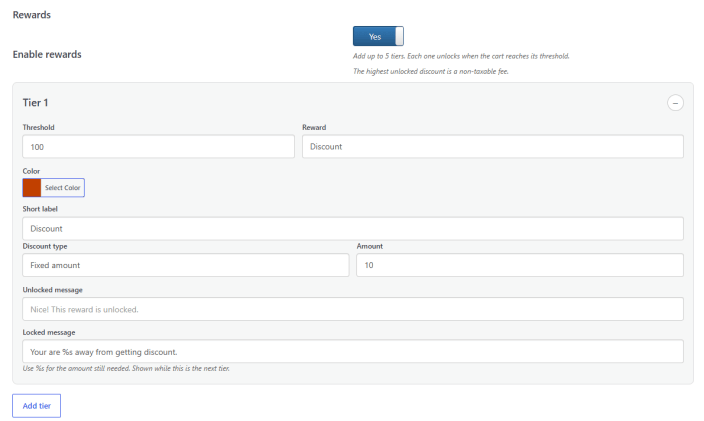Click the Amount field label

370,246
